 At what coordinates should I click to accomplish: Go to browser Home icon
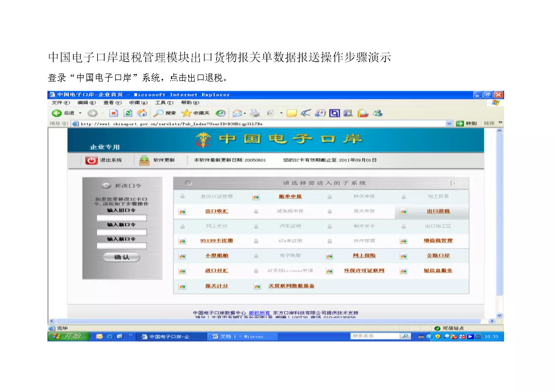pyautogui.click(x=142, y=113)
